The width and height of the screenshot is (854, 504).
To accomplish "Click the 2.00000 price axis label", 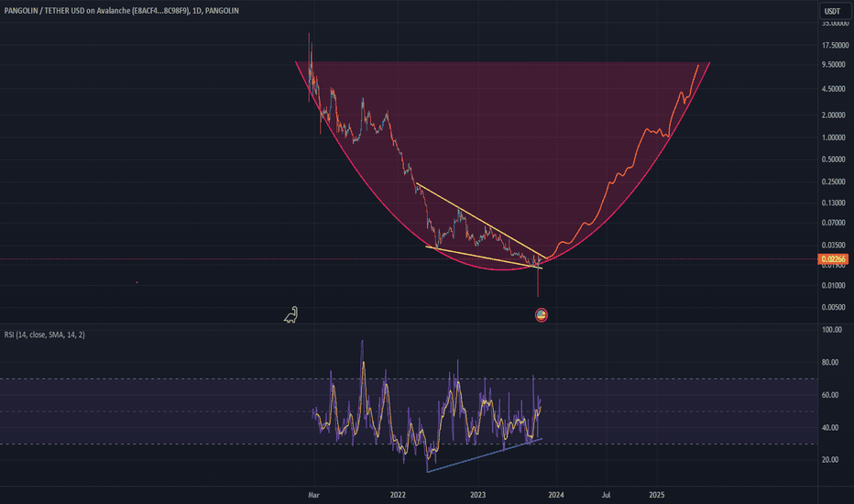I will (x=833, y=115).
